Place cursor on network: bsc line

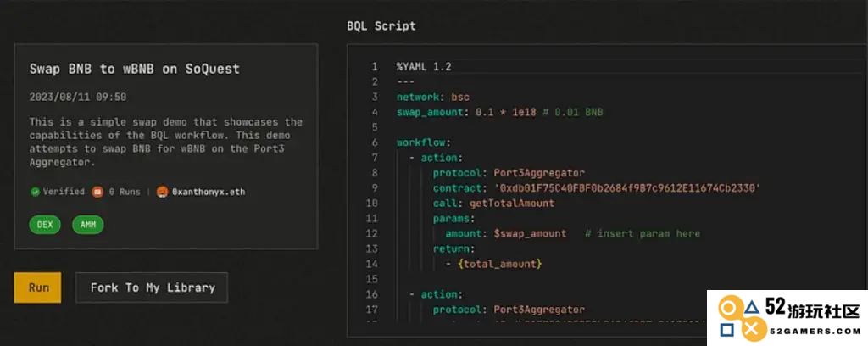tap(432, 97)
